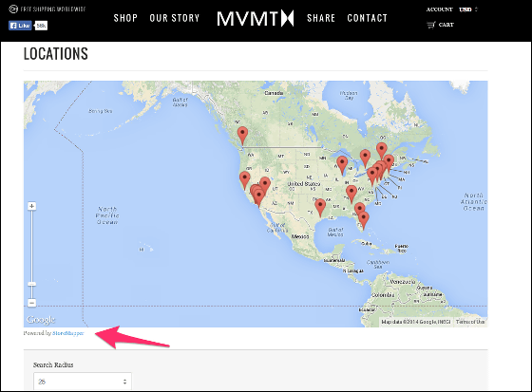Zoom in with the map plus button
This screenshot has width=532, height=392.
[x=31, y=206]
